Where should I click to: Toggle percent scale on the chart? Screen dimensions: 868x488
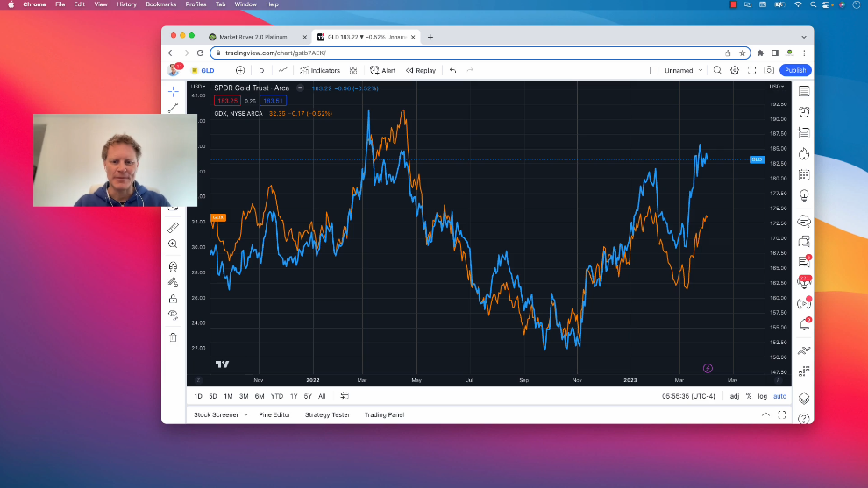(x=748, y=396)
